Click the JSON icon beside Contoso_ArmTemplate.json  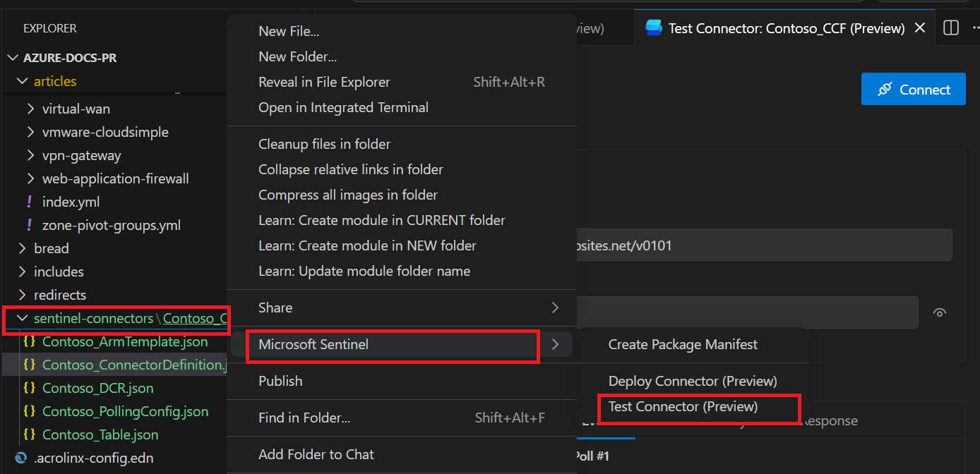coord(30,341)
